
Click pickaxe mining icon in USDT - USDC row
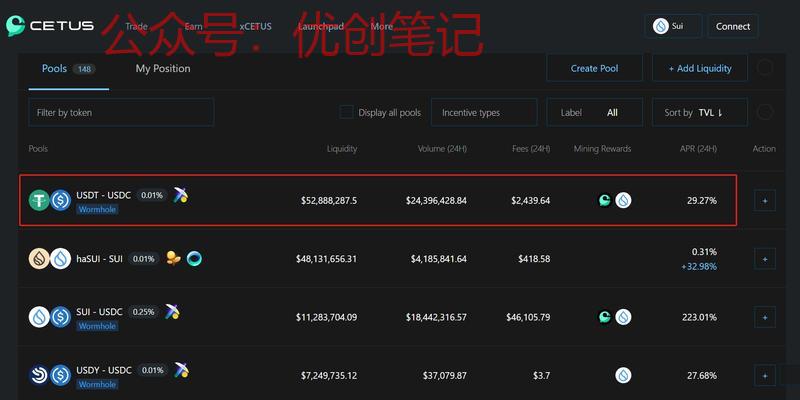tap(180, 195)
